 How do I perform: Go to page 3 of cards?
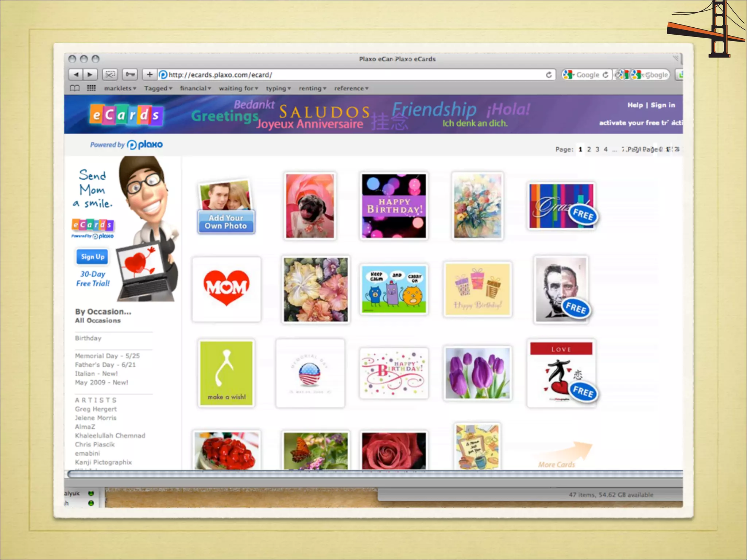[597, 149]
